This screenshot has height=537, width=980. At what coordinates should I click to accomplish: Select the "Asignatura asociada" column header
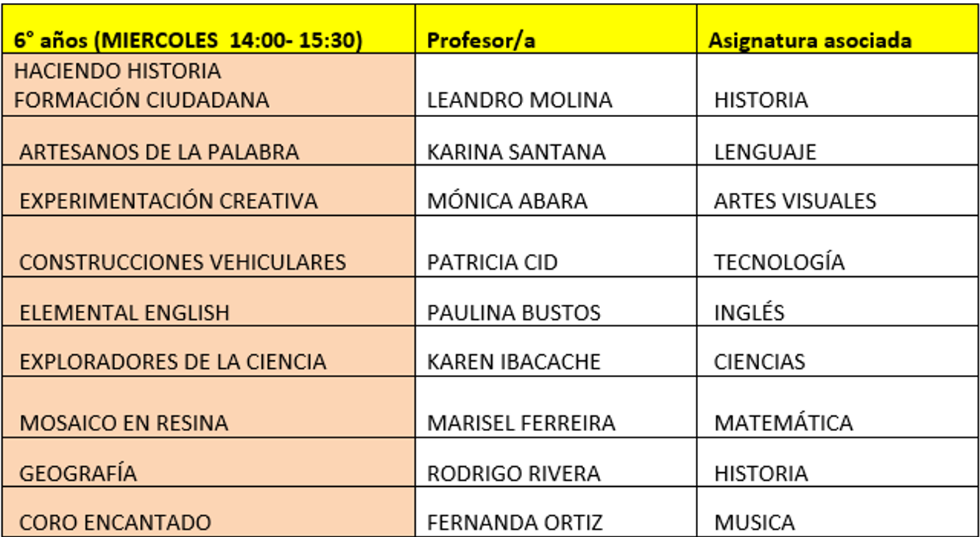810,41
